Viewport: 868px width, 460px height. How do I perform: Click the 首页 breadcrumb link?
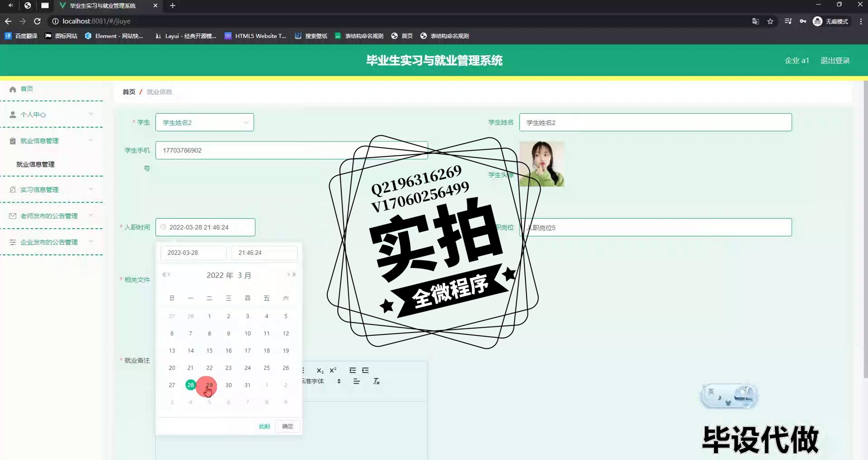click(129, 92)
